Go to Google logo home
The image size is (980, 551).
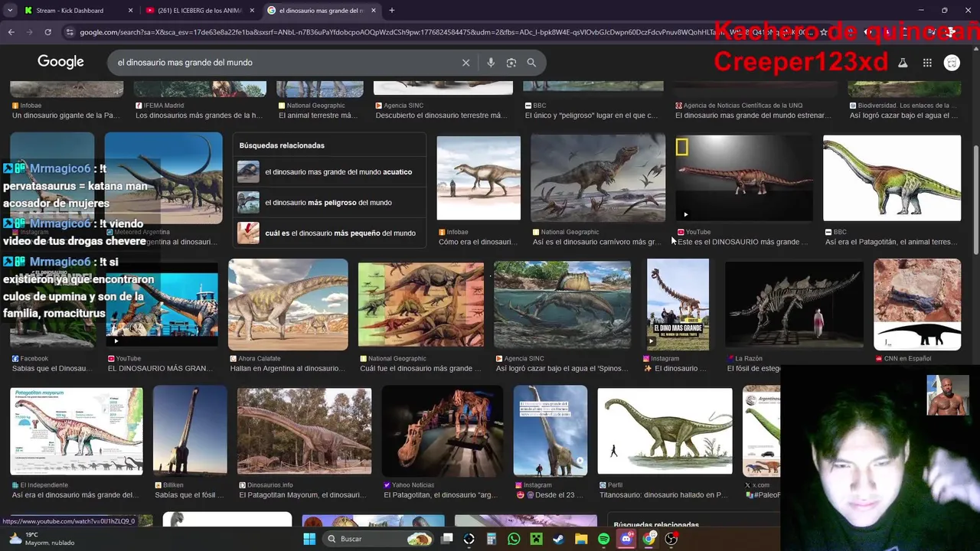tap(60, 62)
